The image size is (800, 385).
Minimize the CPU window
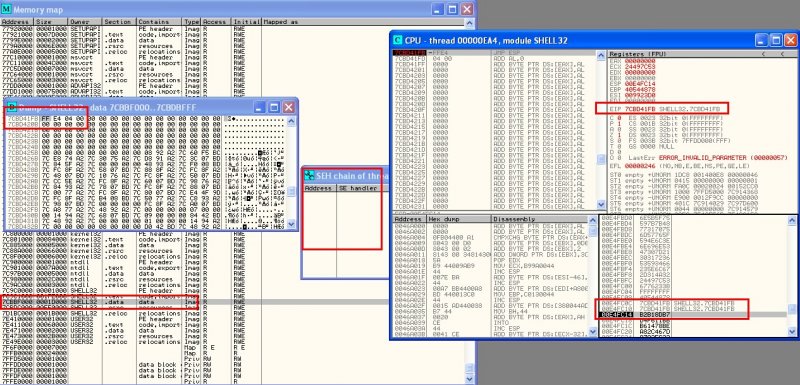[761, 40]
